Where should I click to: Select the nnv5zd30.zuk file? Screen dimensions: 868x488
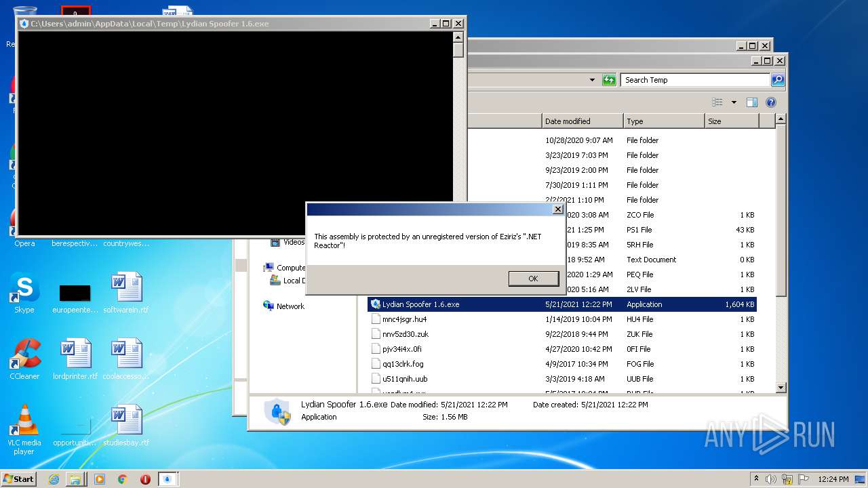tap(406, 334)
